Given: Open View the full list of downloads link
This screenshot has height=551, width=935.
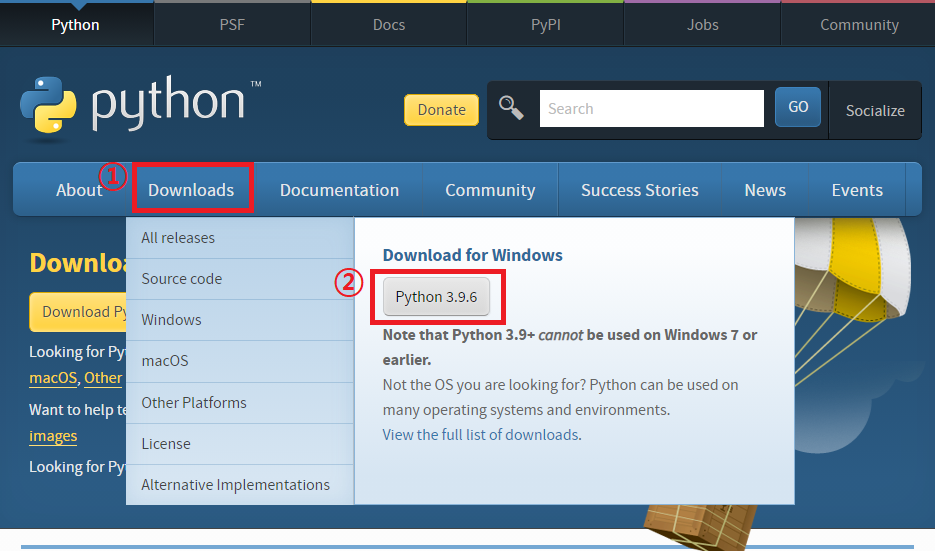Looking at the screenshot, I should pyautogui.click(x=482, y=435).
